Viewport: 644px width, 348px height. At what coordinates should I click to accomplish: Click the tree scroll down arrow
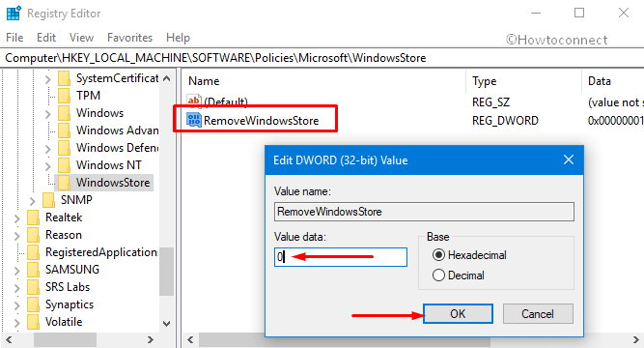(x=166, y=323)
